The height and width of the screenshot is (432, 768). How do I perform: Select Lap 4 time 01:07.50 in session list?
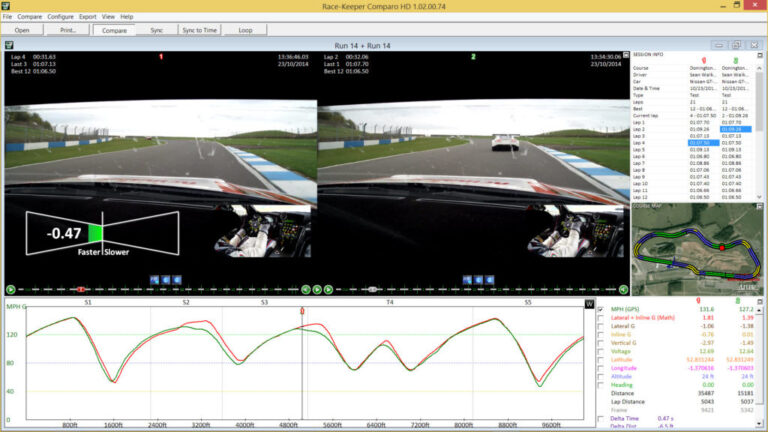(700, 143)
